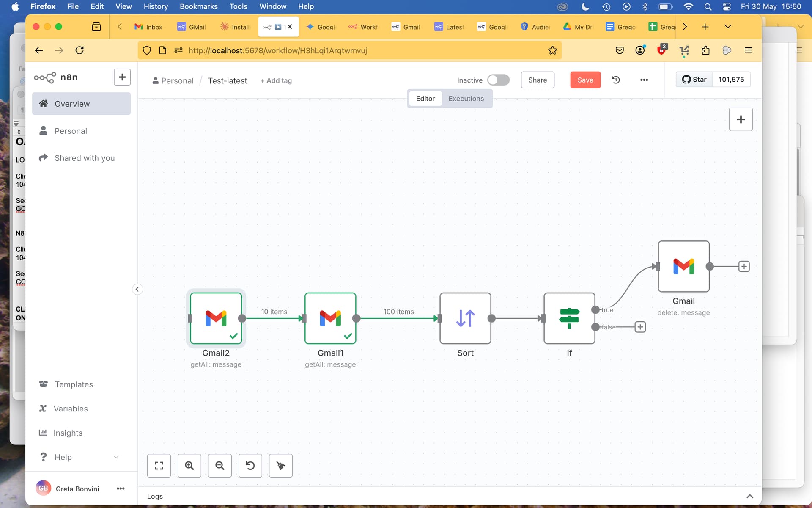Select the Test-latest workflow name
Viewport: 812px width, 508px height.
tap(228, 80)
